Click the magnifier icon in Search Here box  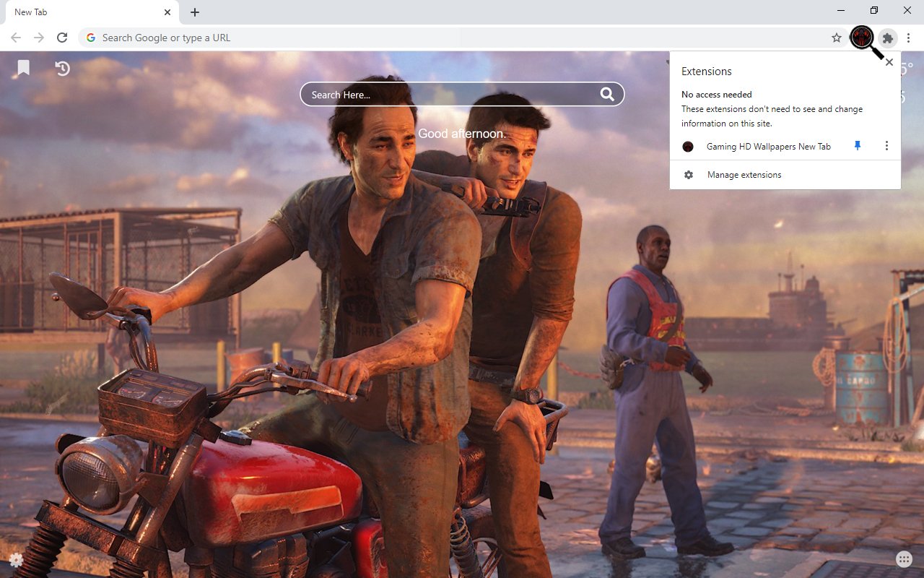[x=607, y=94]
